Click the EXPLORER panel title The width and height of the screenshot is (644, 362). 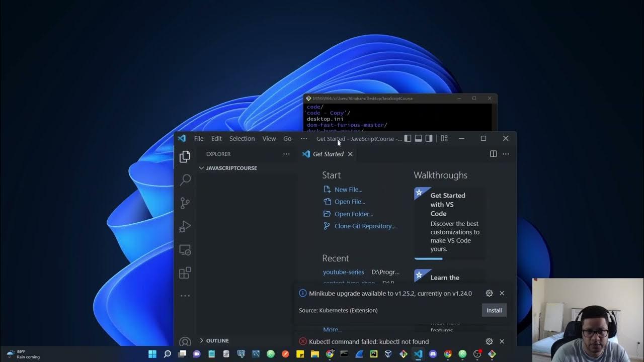(218, 154)
